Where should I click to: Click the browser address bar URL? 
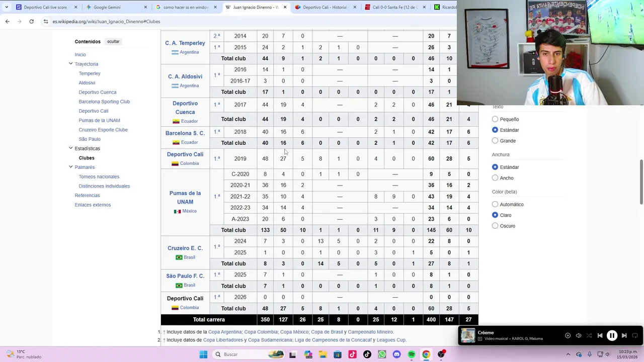106,21
